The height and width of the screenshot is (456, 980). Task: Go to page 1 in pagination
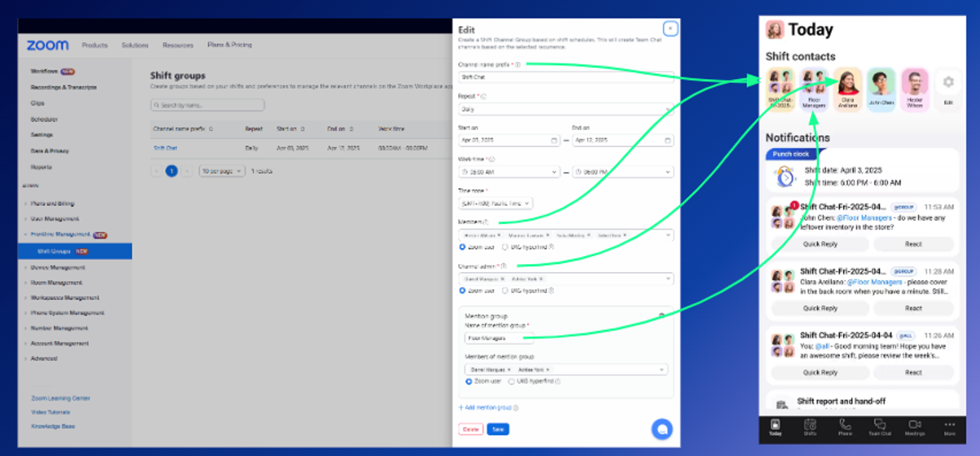(171, 171)
